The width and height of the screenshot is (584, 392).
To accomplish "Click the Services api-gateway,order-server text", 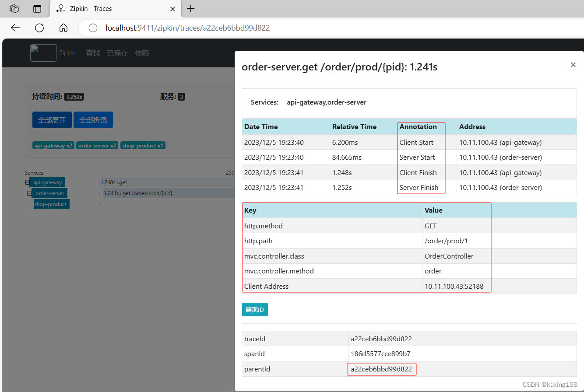I will coord(308,102).
